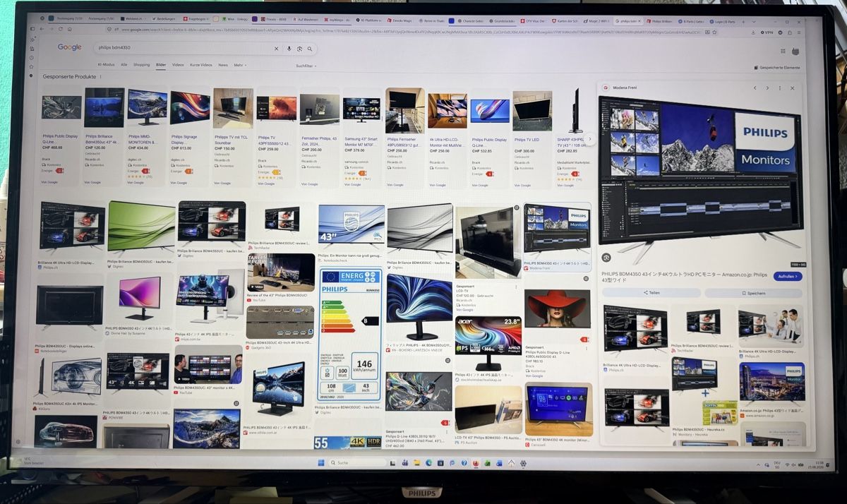This screenshot has width=847, height=504.
Task: Switch to Videos tab
Action: coord(178,64)
